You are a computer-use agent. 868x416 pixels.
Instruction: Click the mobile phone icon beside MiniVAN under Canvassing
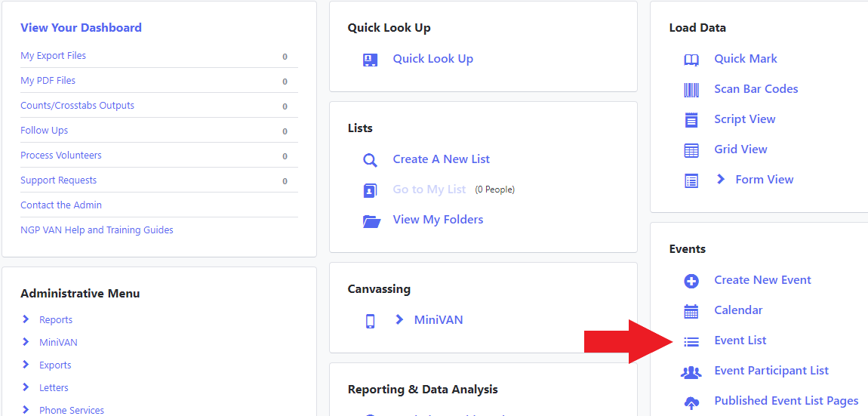click(x=371, y=321)
